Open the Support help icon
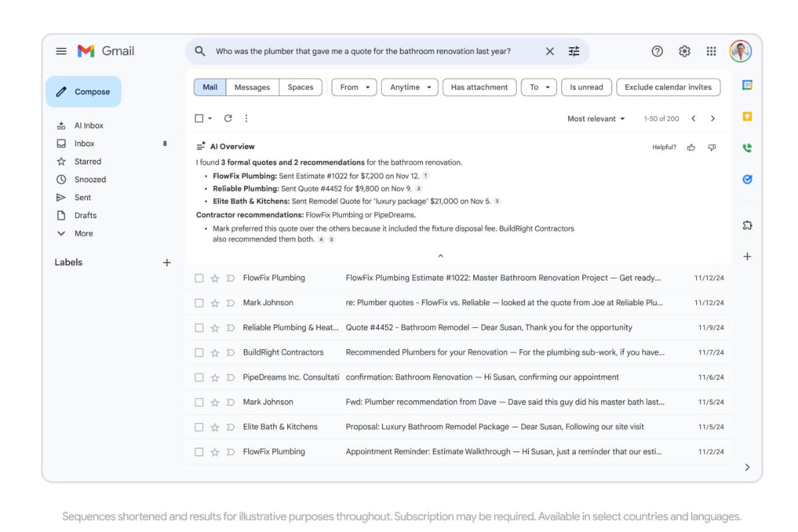 coord(657,51)
